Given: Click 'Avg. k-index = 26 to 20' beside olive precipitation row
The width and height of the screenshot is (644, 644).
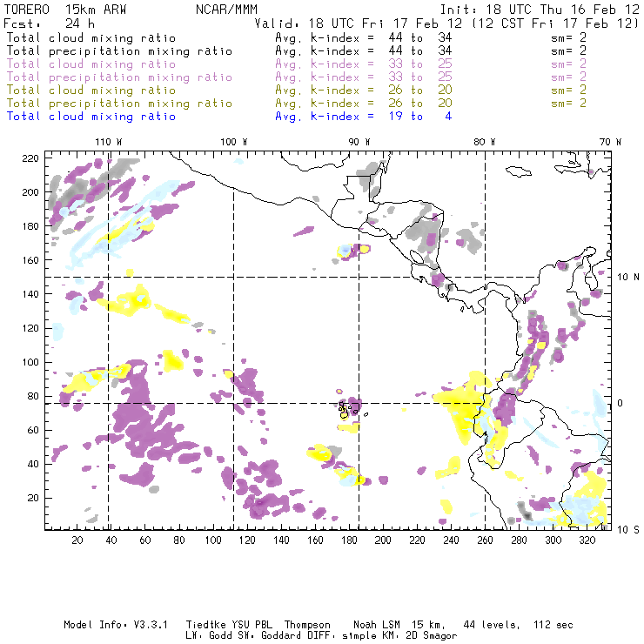Looking at the screenshot, I should pos(364,104).
